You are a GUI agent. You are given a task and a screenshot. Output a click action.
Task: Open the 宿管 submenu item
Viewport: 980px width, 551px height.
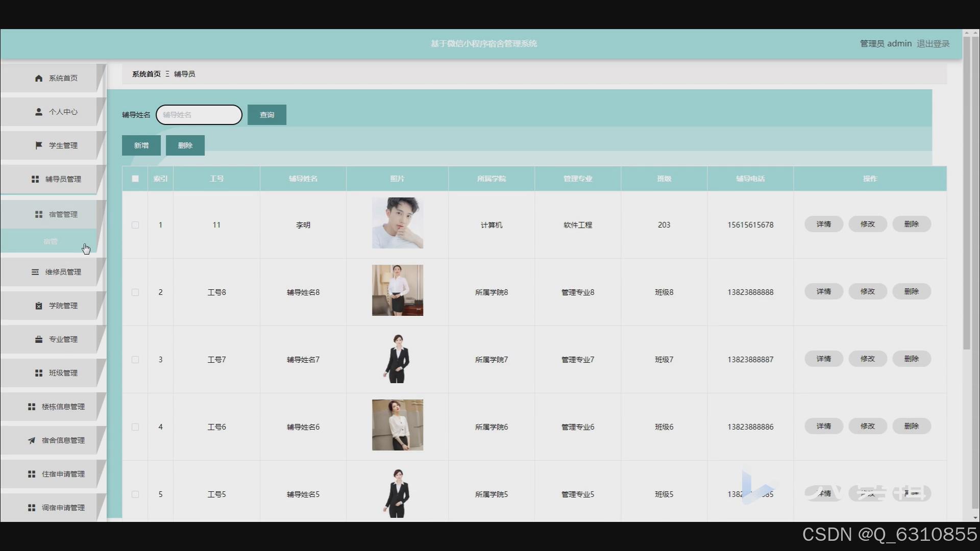pos(50,241)
